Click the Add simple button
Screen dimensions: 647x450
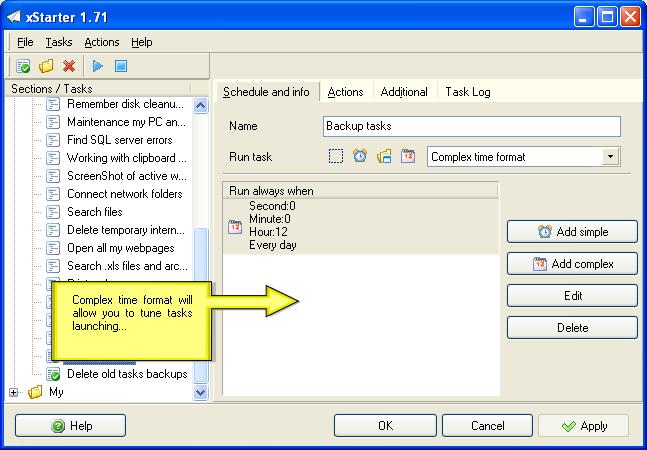572,232
